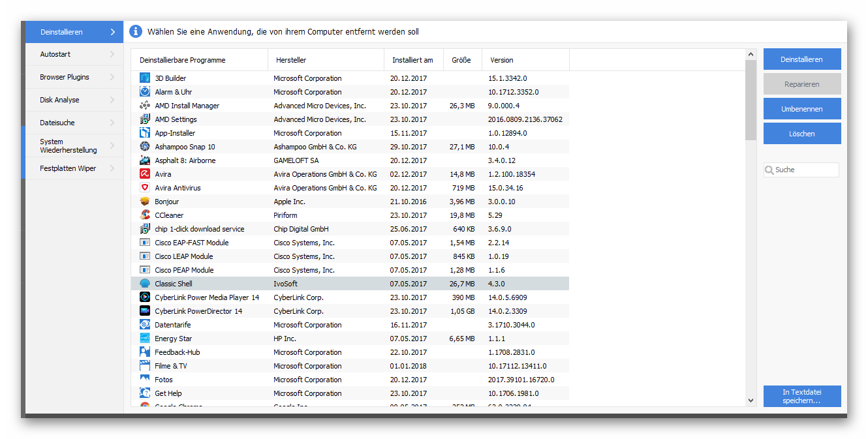Select the Classic Shell row name
This screenshot has height=439, width=868.
[x=174, y=284]
